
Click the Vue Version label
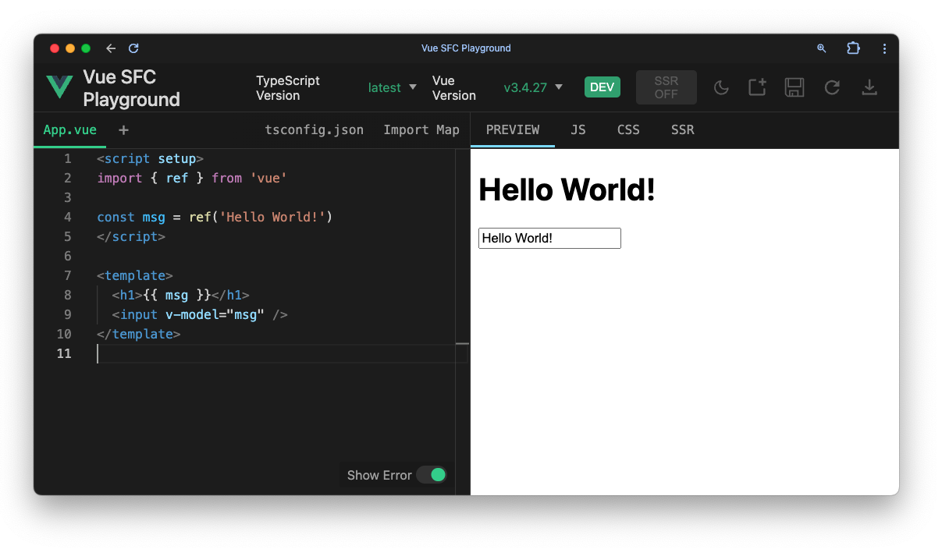point(454,87)
